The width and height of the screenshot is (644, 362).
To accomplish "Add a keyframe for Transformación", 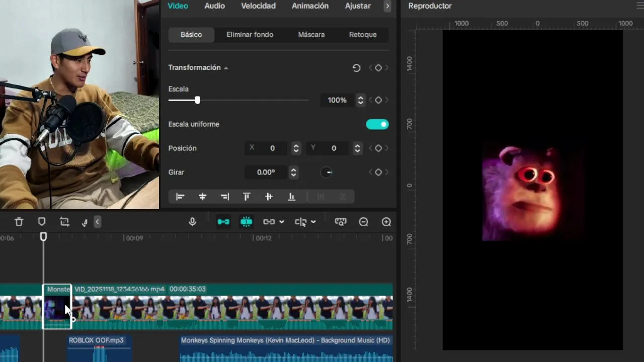I will [378, 68].
